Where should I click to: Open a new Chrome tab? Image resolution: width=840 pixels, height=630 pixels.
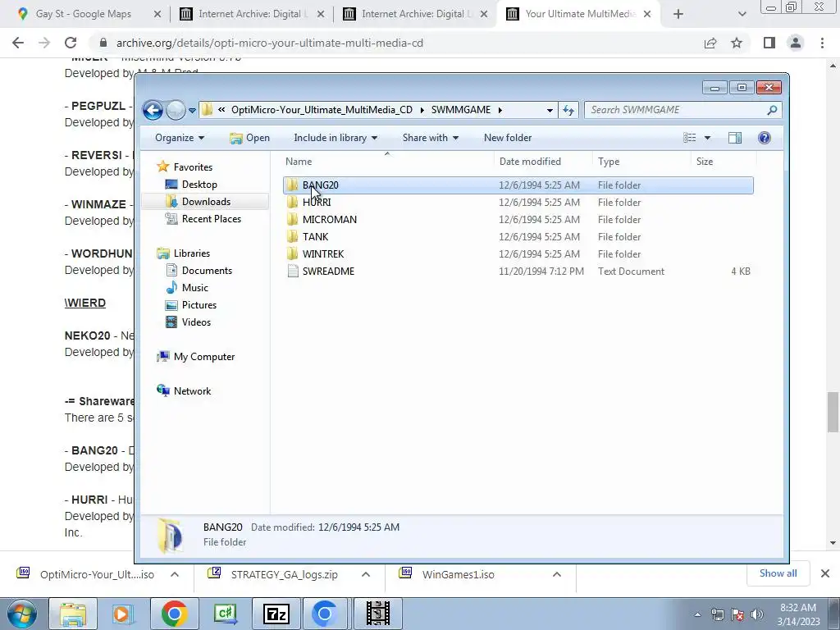tap(678, 15)
